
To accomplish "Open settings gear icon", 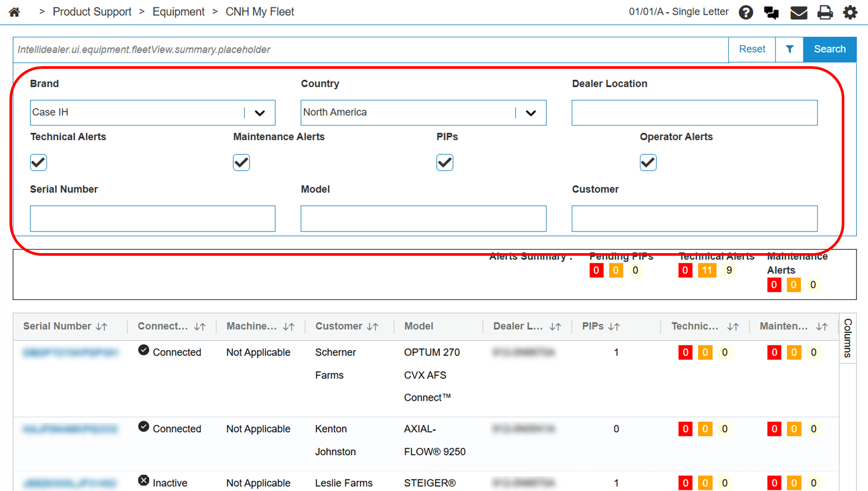I will [x=850, y=12].
